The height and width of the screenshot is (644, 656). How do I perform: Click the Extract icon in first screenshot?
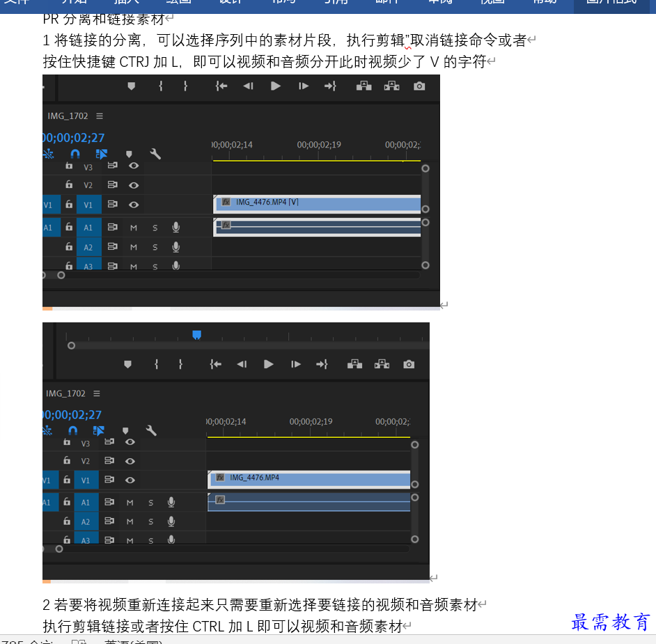point(391,86)
